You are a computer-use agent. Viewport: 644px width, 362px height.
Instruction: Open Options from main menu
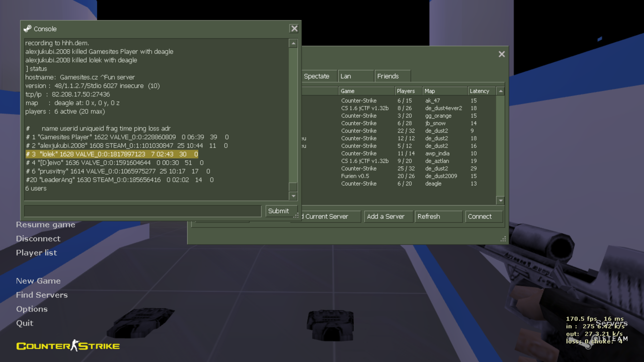[x=32, y=309]
